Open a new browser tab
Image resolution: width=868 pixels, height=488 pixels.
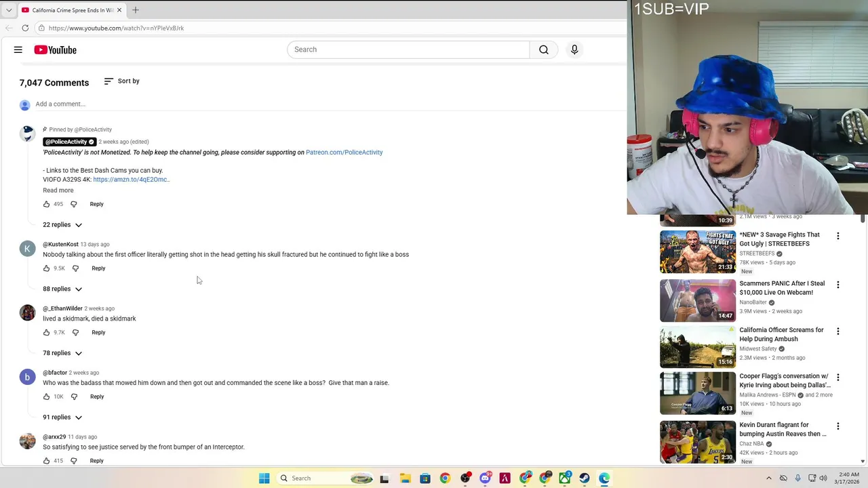(136, 10)
